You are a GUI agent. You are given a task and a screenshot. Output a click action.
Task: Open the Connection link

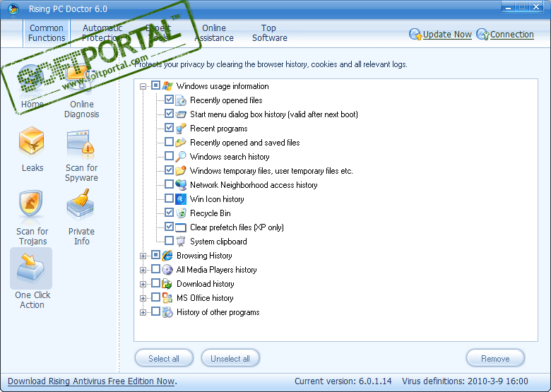point(511,35)
